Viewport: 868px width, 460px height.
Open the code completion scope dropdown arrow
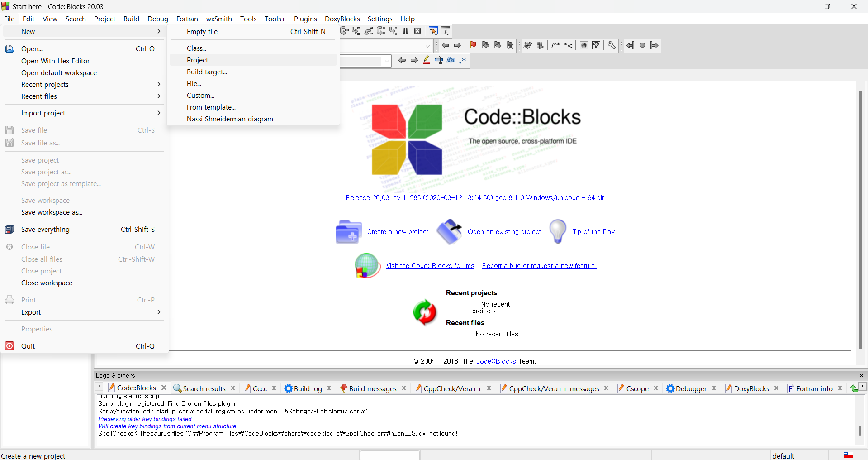(427, 46)
